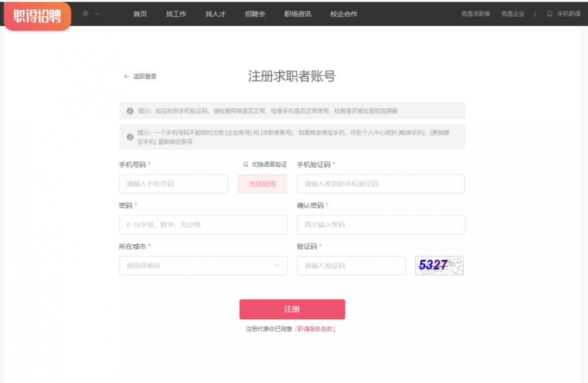
Task: Click the info icon in the first tip
Action: pyautogui.click(x=130, y=111)
